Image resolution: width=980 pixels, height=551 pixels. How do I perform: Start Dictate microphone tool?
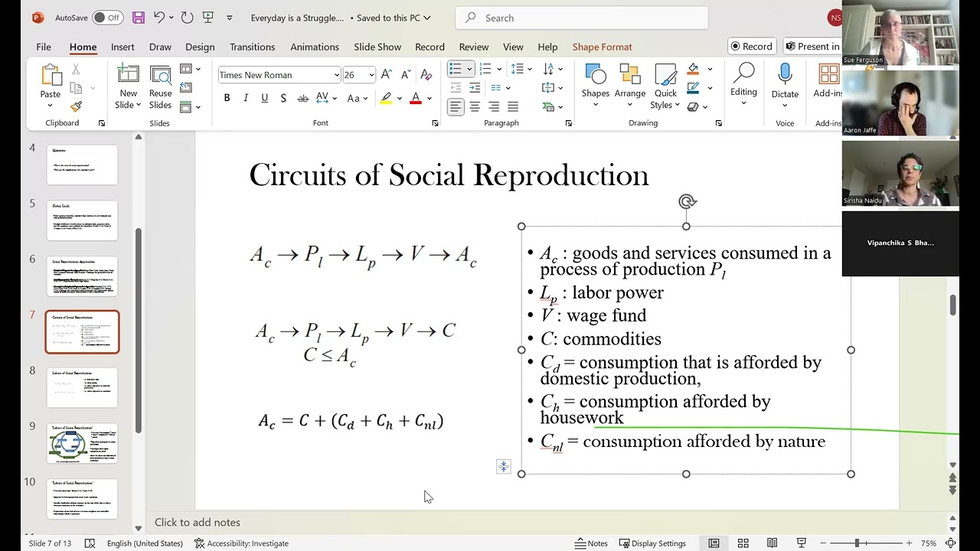[785, 86]
